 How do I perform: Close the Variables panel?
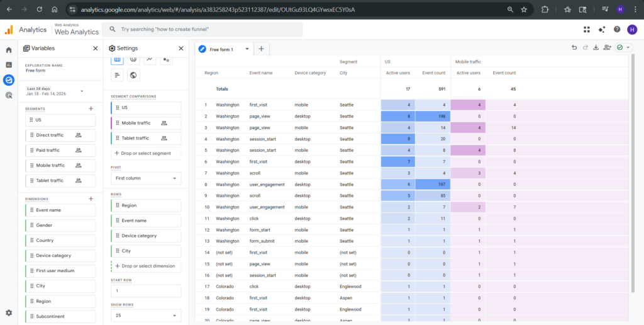95,48
